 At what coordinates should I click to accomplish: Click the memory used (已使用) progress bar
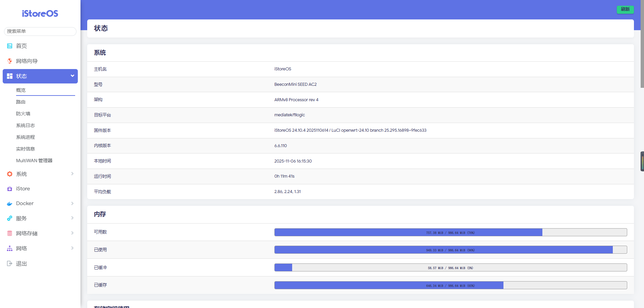(x=450, y=250)
